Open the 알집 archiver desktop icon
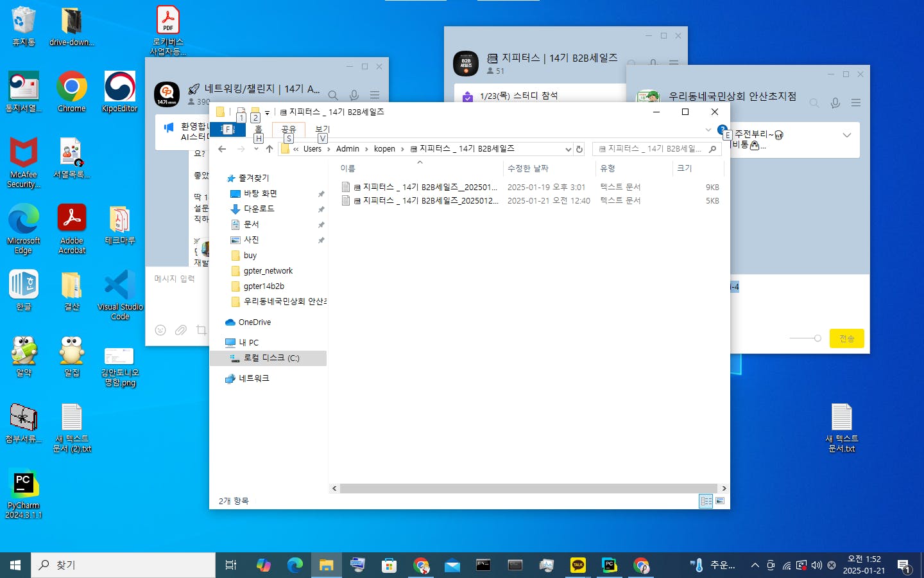The width and height of the screenshot is (924, 578). click(x=72, y=356)
